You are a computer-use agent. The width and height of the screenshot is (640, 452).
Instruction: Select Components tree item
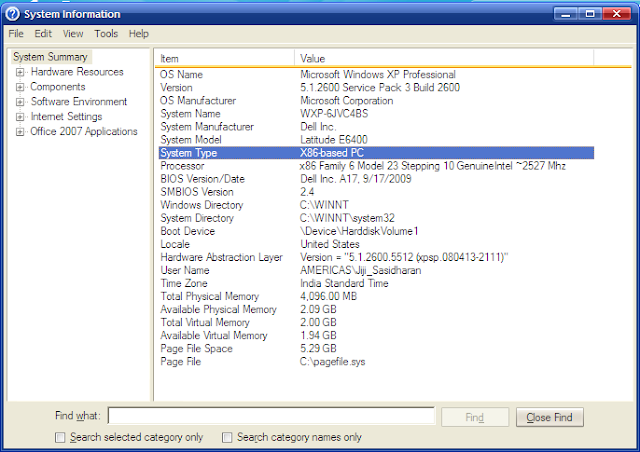pos(58,87)
